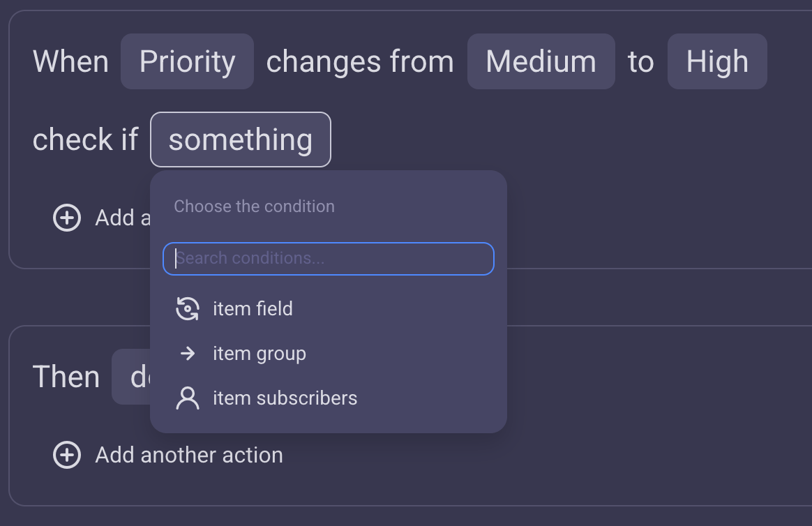Open the partially hidden Then action chip

click(x=131, y=377)
